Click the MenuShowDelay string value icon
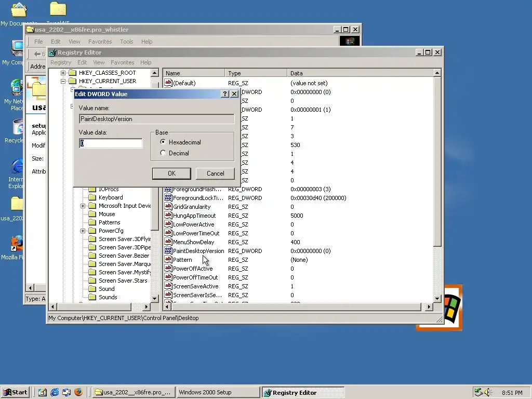This screenshot has height=399, width=532. click(x=168, y=242)
